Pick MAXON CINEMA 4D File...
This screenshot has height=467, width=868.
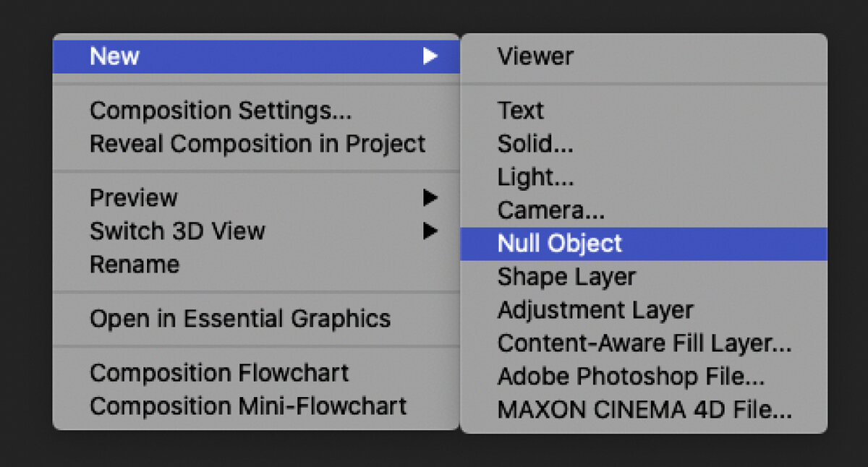(x=644, y=410)
